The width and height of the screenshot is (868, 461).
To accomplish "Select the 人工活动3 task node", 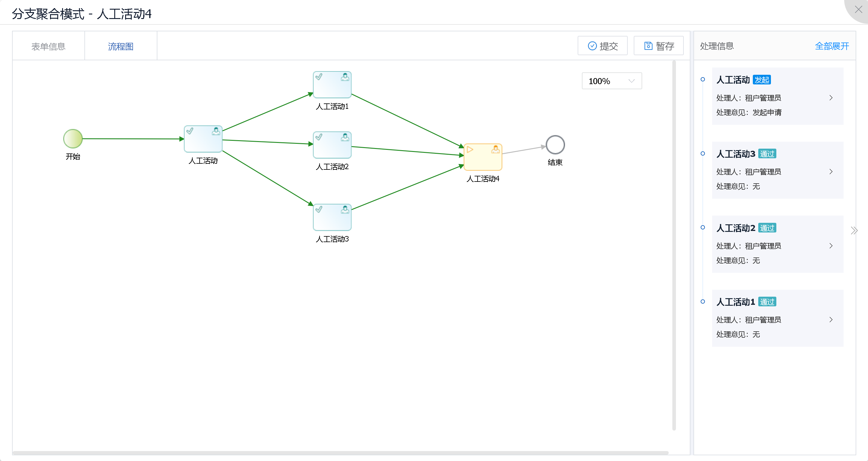I will pyautogui.click(x=332, y=217).
